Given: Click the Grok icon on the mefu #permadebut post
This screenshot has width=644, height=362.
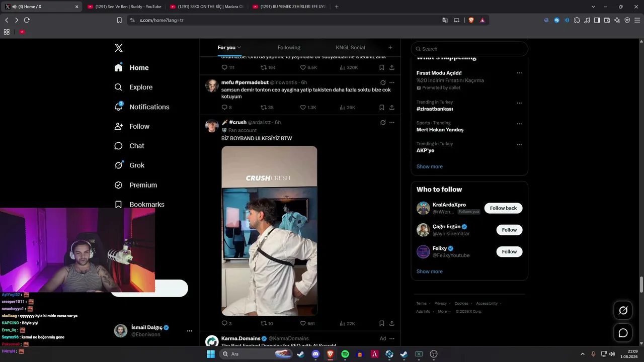Looking at the screenshot, I should tap(383, 82).
